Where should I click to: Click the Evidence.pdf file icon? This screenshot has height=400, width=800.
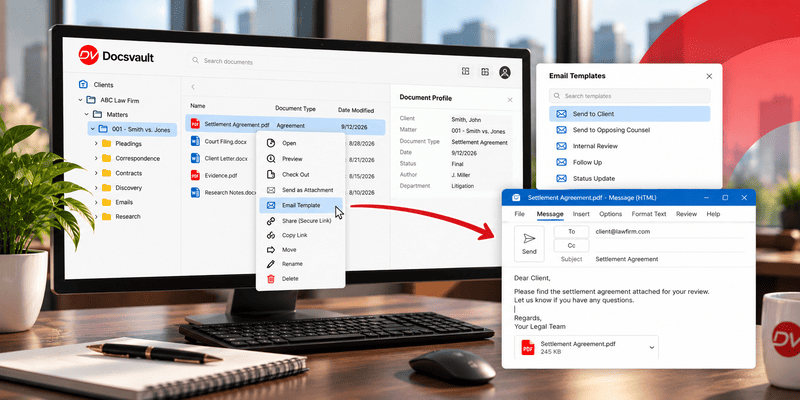[x=195, y=175]
